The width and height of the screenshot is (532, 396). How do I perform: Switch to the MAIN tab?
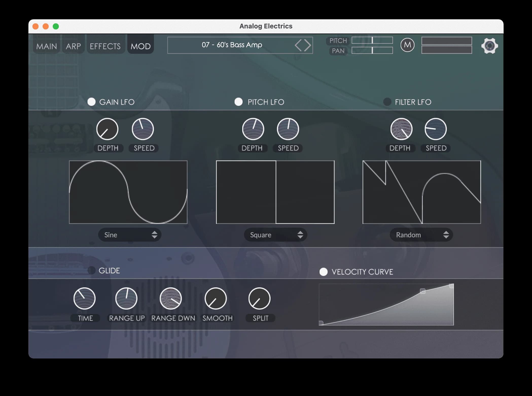pos(46,46)
